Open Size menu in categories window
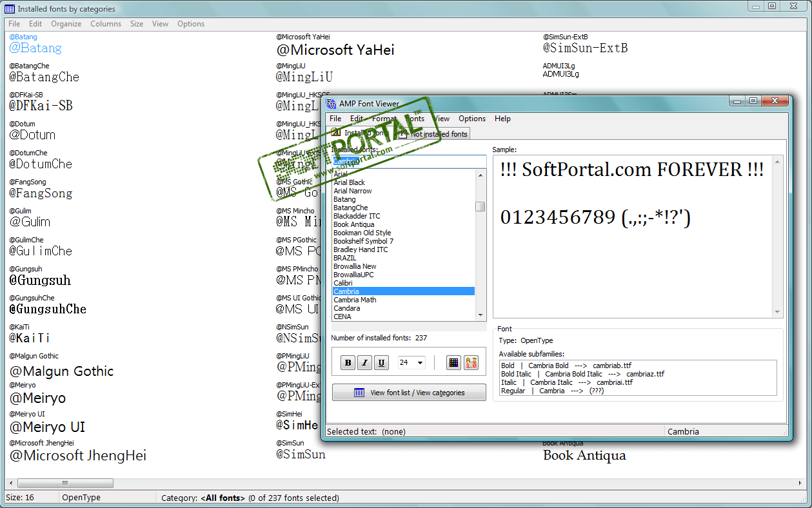Image resolution: width=812 pixels, height=508 pixels. (137, 24)
